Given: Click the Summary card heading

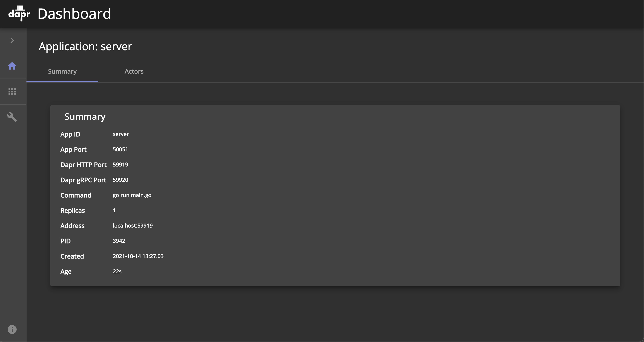Looking at the screenshot, I should pos(85,117).
